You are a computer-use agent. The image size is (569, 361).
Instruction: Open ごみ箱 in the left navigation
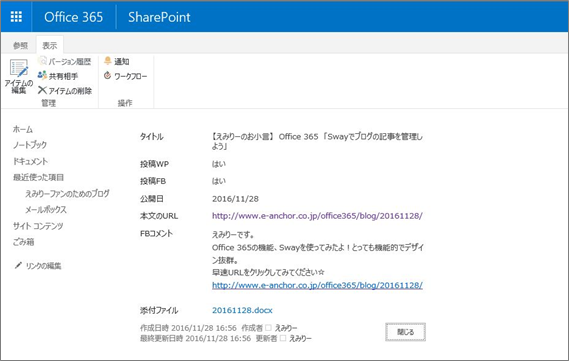click(24, 242)
